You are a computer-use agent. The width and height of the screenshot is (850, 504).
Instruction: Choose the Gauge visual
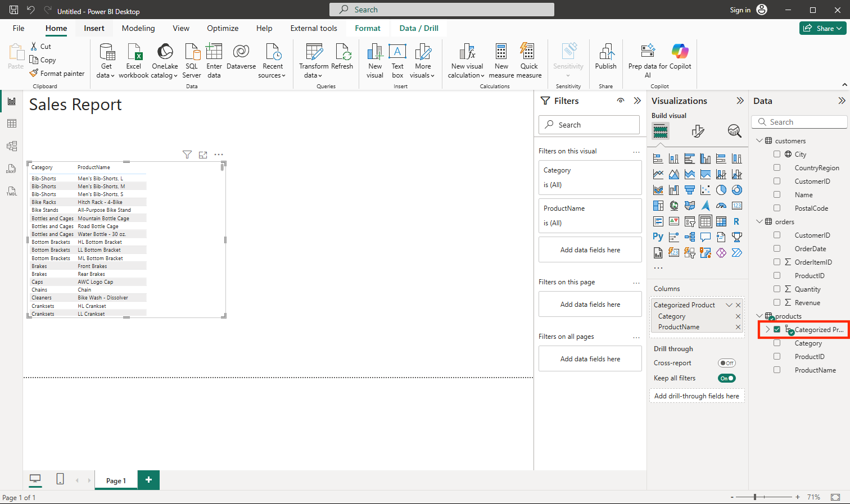tap(721, 206)
